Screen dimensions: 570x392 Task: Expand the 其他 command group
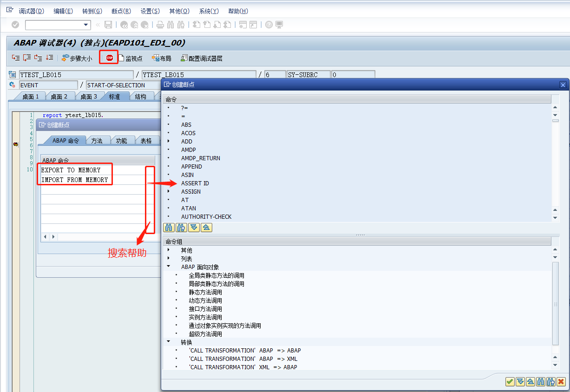(x=169, y=250)
